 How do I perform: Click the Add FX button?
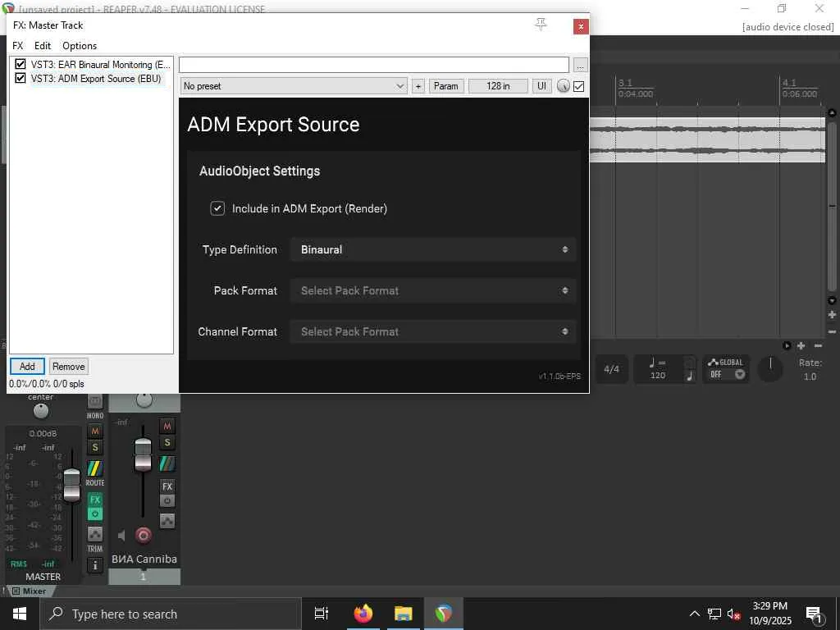tap(27, 367)
